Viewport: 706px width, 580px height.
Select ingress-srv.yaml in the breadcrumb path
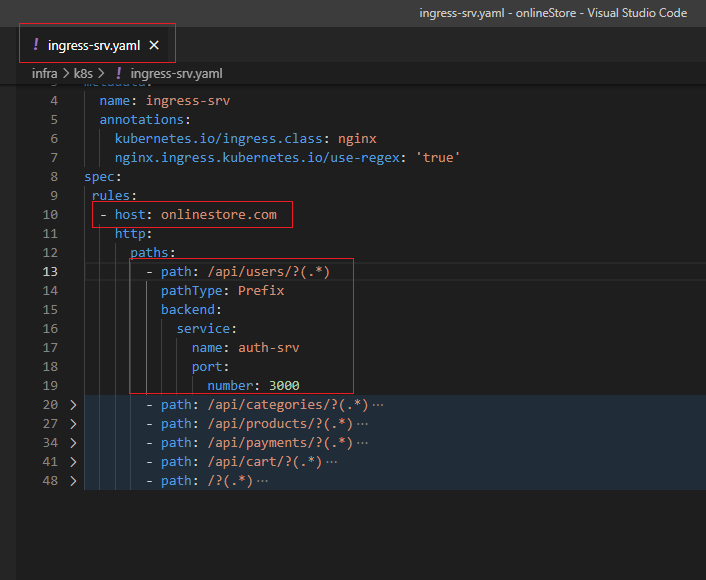[x=175, y=74]
